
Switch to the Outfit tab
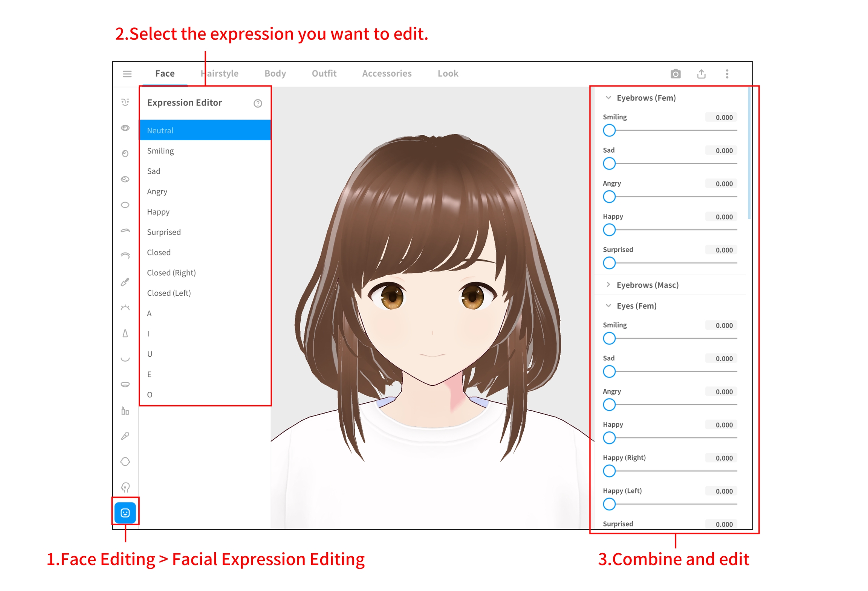(324, 73)
